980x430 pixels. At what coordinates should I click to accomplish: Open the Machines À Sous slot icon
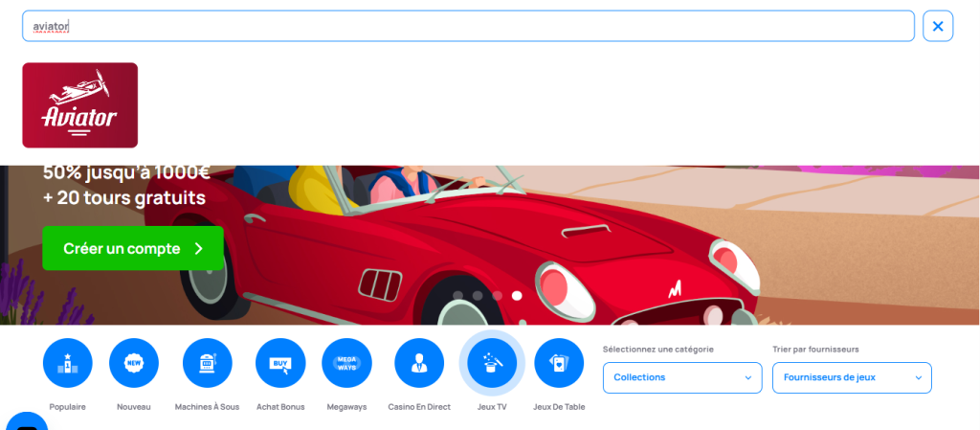pos(207,363)
